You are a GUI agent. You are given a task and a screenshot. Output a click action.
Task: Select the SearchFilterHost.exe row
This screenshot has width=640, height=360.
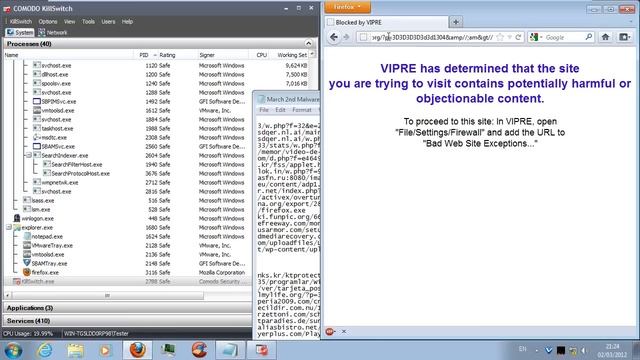coord(127,164)
